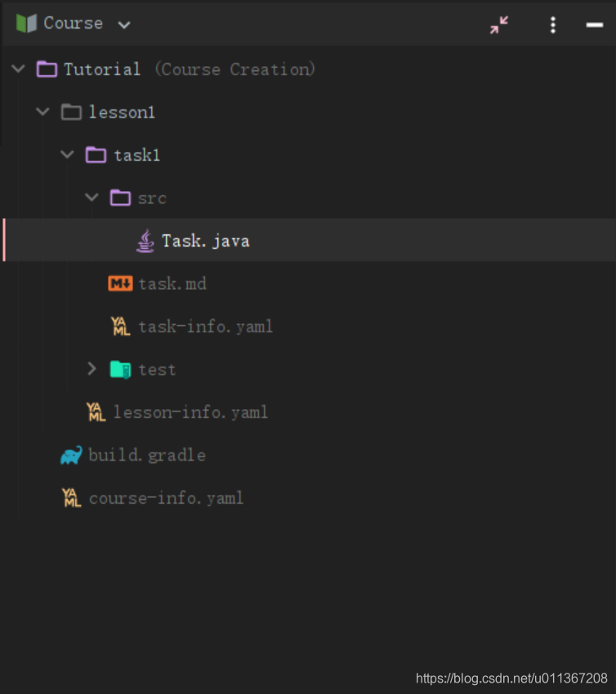This screenshot has width=616, height=694.
Task: Select the lesson1 row
Action: 308,112
